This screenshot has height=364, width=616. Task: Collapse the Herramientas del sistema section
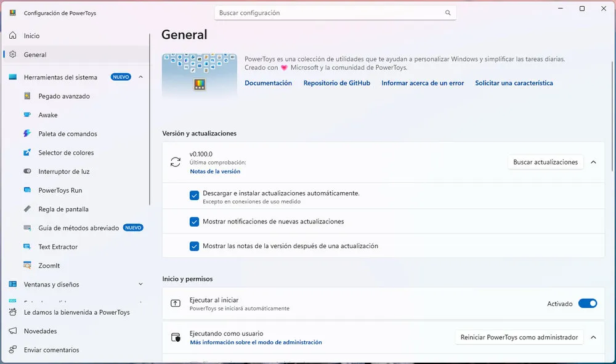pyautogui.click(x=140, y=77)
